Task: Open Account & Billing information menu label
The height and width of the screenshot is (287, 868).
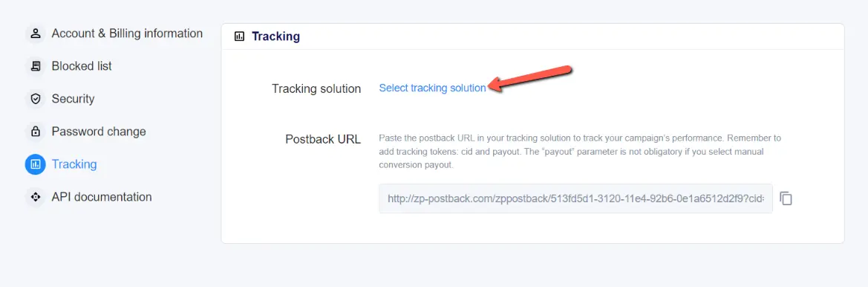Action: pos(127,33)
